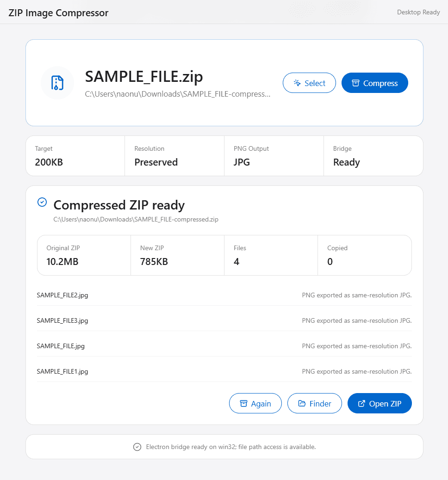Click the Files count of 4
448x480 pixels.
(x=236, y=261)
